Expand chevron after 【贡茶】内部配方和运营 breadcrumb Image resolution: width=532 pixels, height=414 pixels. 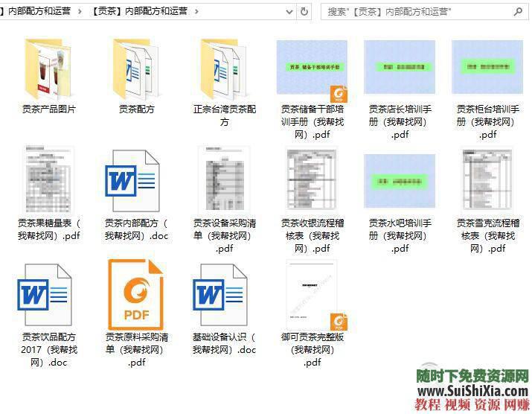(196, 12)
